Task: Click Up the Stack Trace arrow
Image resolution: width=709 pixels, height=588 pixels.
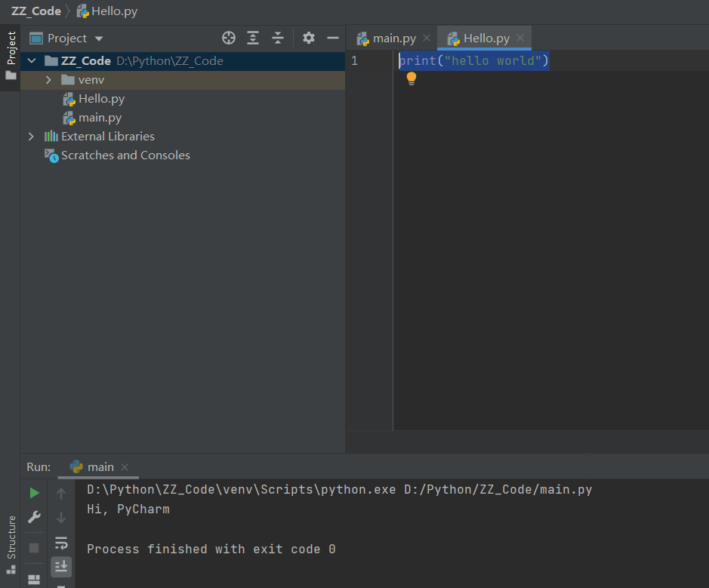Action: (61, 494)
